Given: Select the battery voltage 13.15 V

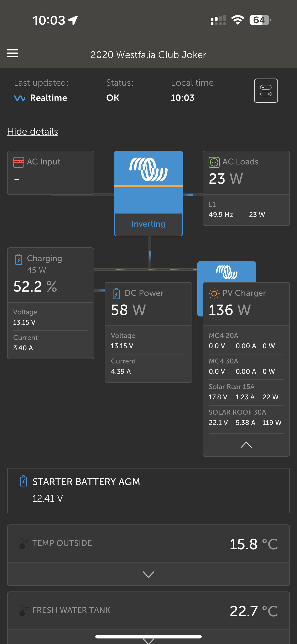Looking at the screenshot, I should (x=24, y=322).
